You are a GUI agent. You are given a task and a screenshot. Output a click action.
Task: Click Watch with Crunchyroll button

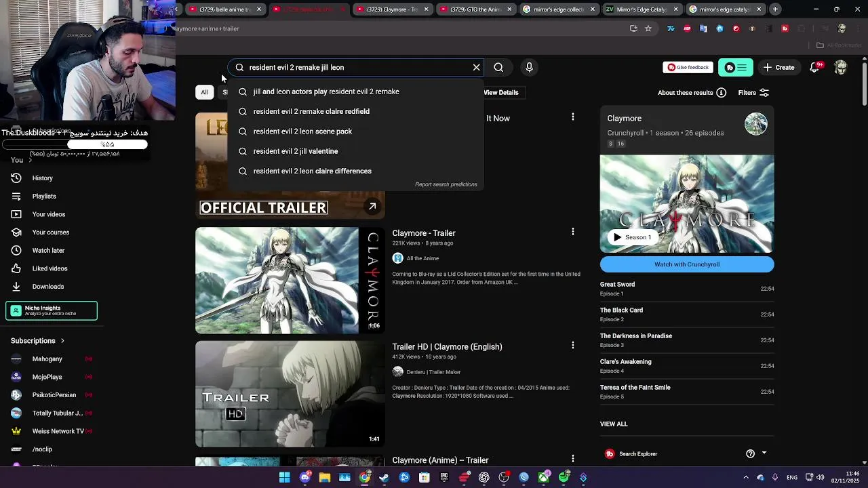(687, 264)
